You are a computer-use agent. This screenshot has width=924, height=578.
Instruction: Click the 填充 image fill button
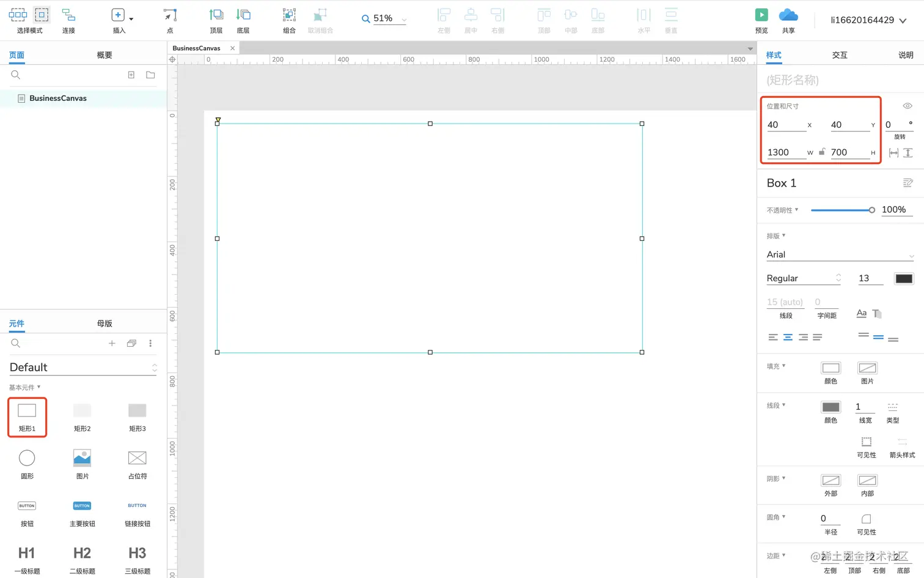[867, 368]
